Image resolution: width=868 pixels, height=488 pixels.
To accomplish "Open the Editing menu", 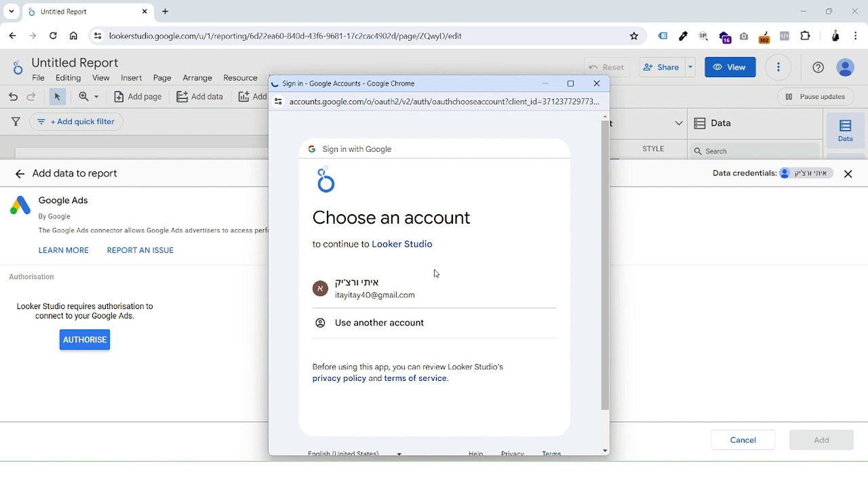I will [68, 78].
